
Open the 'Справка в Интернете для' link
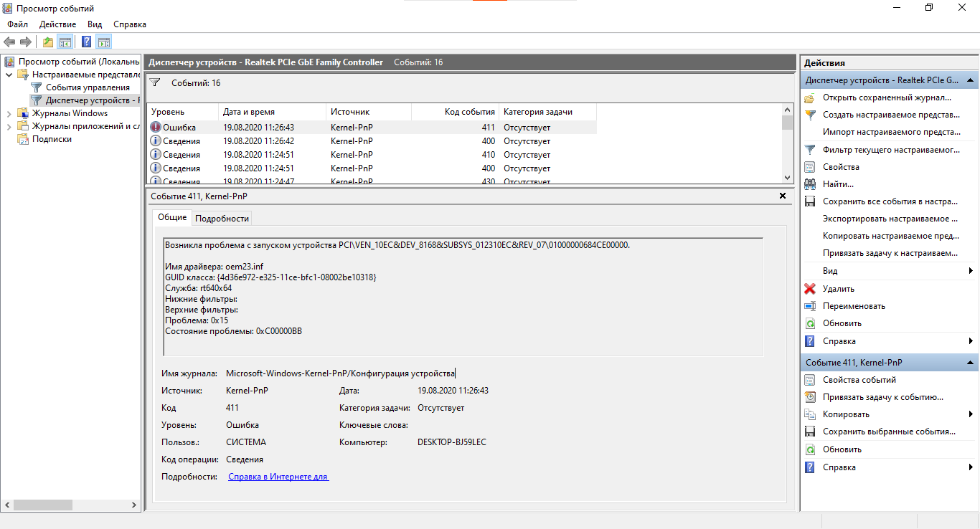pos(278,477)
